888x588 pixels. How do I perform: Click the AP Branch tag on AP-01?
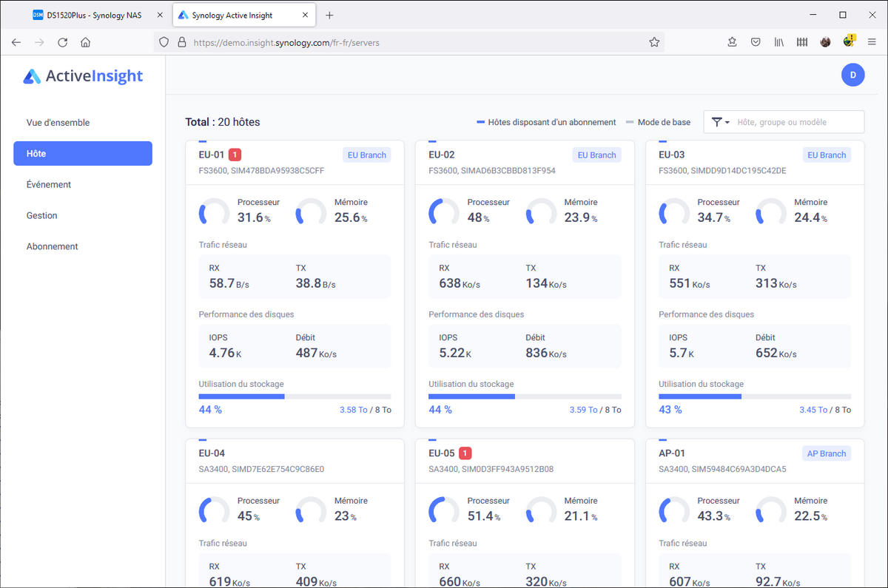[x=827, y=453]
